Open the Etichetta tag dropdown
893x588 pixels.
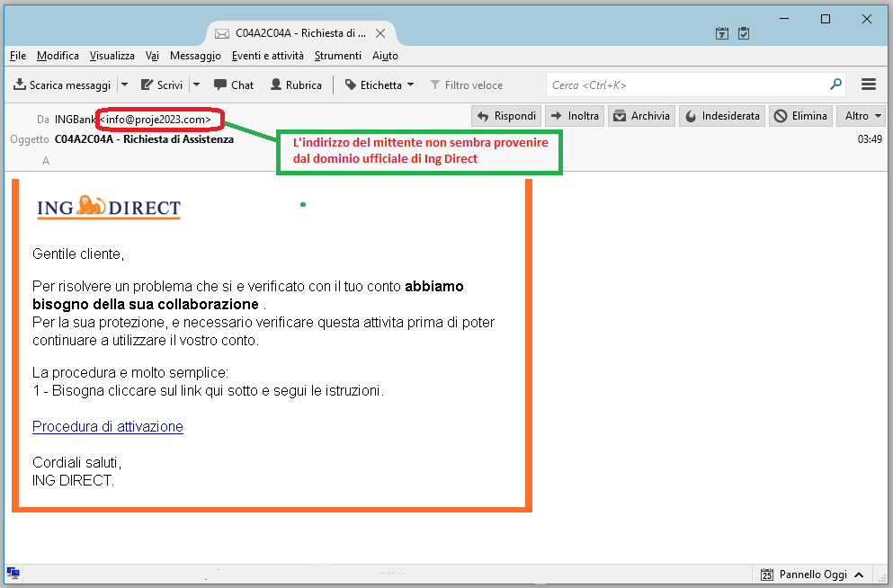click(380, 85)
